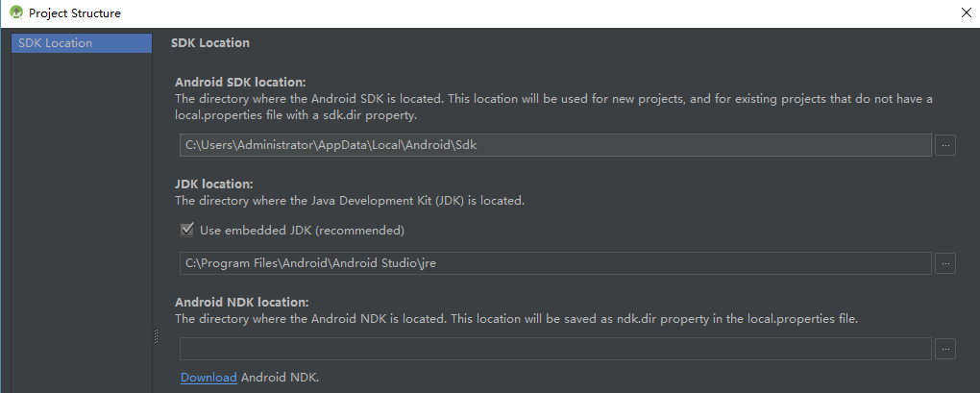
Task: Click the "Android SDK location:" label
Action: (240, 83)
